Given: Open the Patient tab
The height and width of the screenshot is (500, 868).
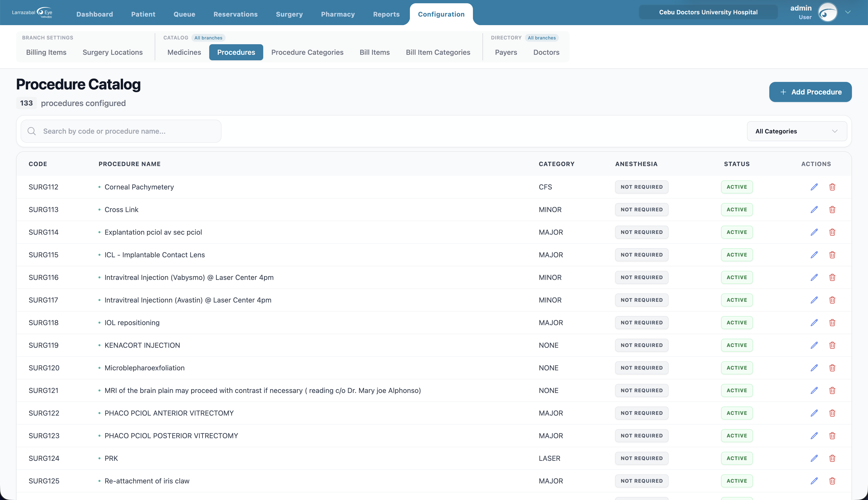Looking at the screenshot, I should [x=143, y=14].
